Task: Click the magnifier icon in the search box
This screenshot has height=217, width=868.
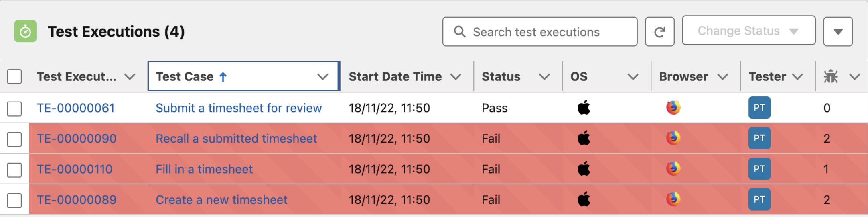Action: (x=460, y=32)
